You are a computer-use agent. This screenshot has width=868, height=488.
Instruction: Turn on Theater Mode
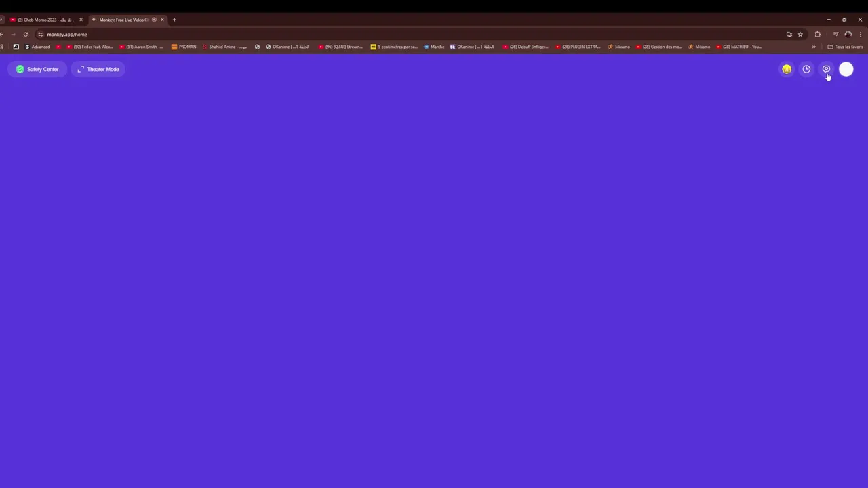[x=98, y=69]
